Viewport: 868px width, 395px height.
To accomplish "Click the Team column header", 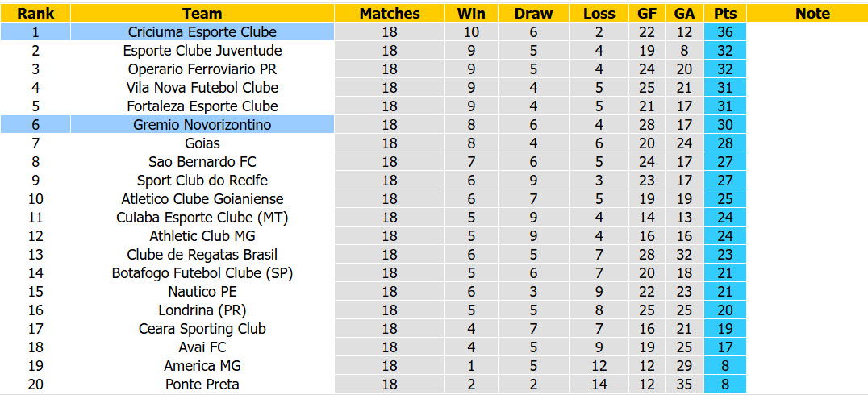I will [202, 14].
